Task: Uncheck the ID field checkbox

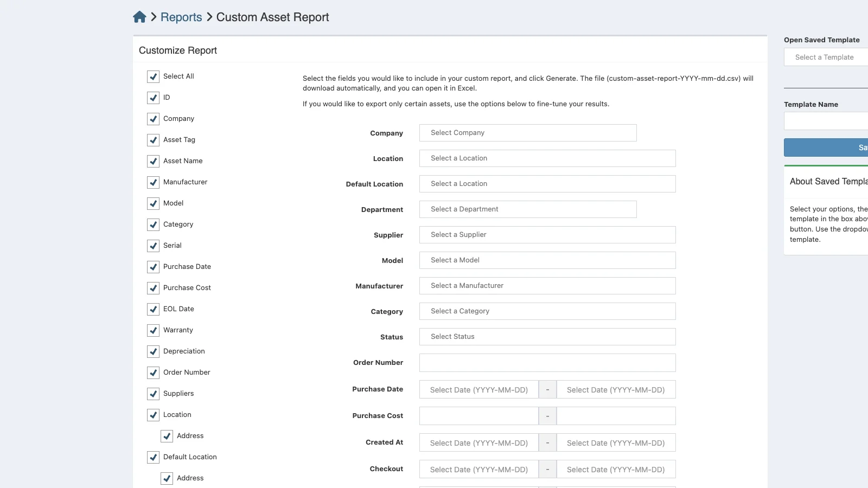Action: (x=153, y=98)
